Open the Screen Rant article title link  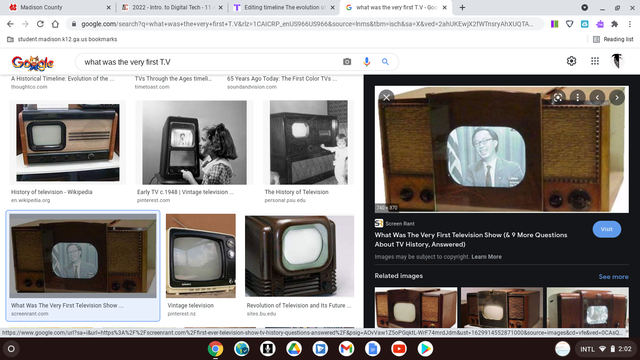pos(471,240)
